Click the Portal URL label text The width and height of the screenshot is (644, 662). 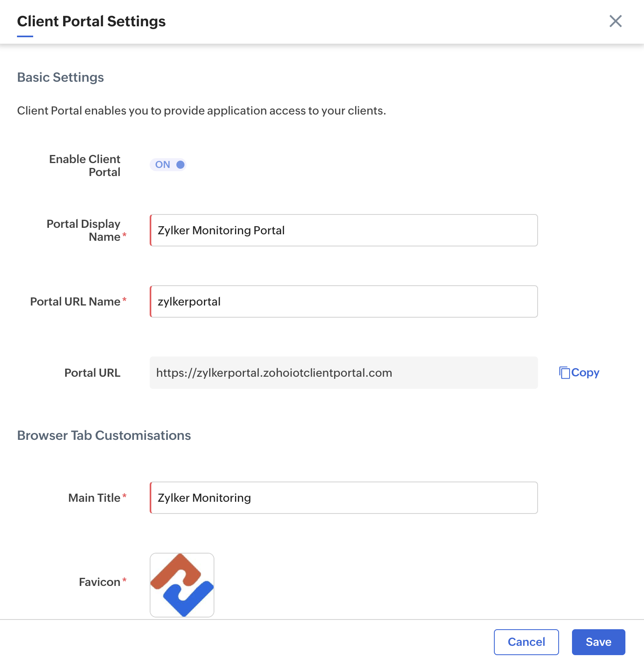[93, 373]
